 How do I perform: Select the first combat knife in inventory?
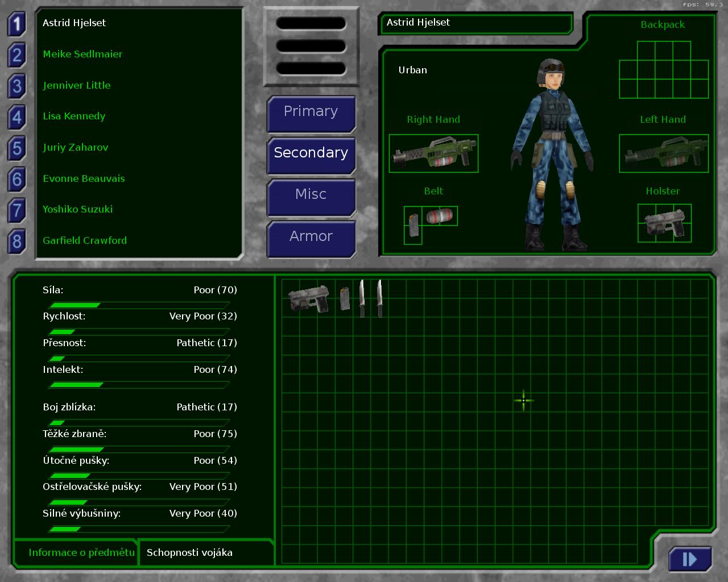[x=362, y=298]
